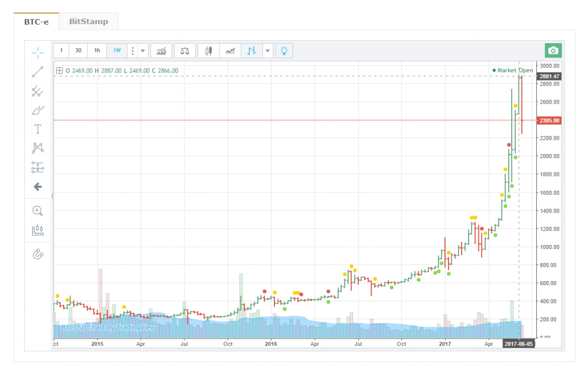The height and width of the screenshot is (376, 588).
Task: Pick the brush drawing tool
Action: pyautogui.click(x=38, y=110)
